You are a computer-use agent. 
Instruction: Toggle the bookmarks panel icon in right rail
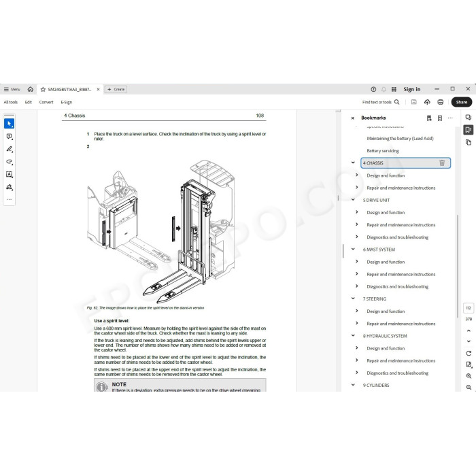(468, 130)
